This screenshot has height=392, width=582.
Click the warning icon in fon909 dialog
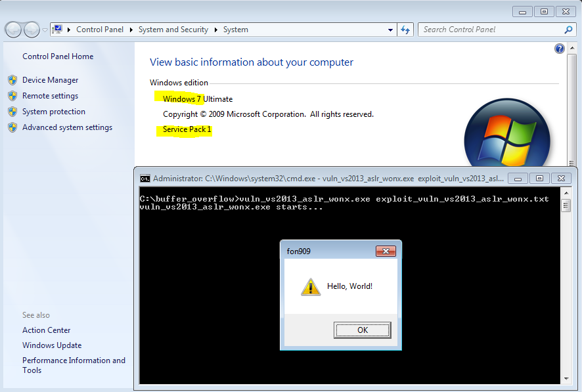311,287
